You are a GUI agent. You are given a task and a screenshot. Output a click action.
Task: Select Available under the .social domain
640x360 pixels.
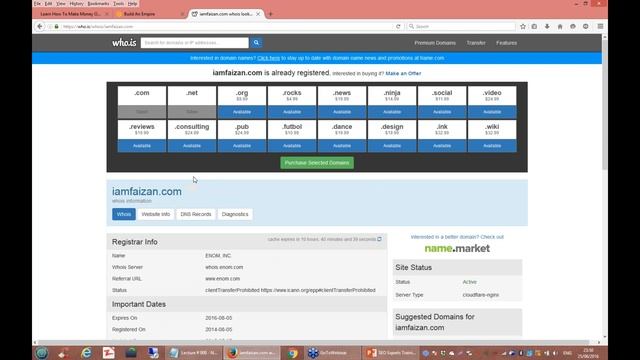(x=442, y=112)
